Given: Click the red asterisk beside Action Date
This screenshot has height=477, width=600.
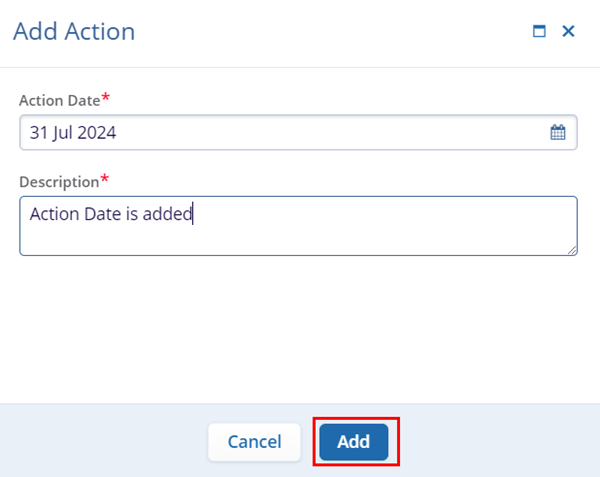Looking at the screenshot, I should [105, 98].
